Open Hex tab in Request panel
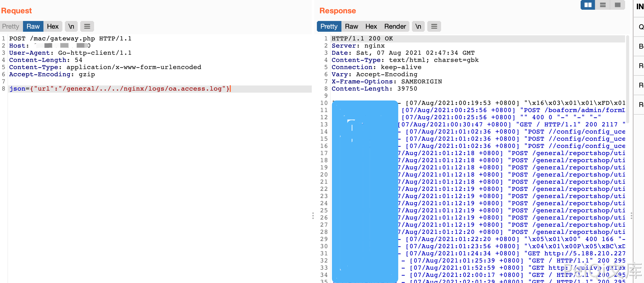The width and height of the screenshot is (644, 283). pos(53,26)
